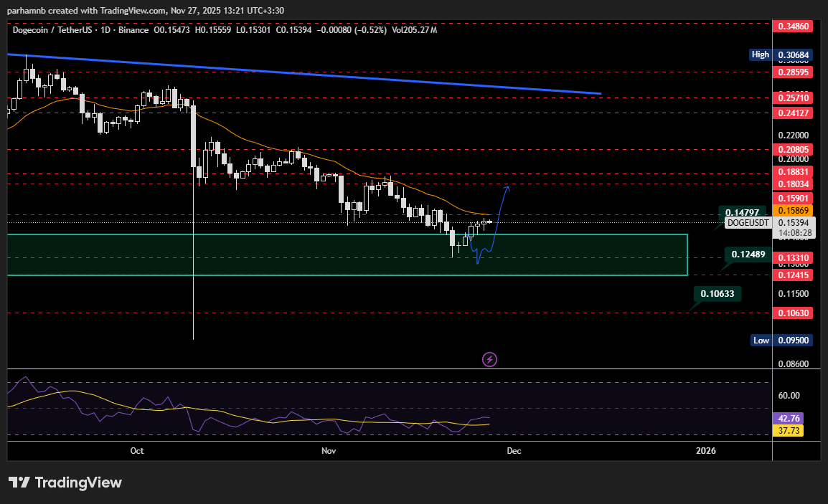
Task: Click the blue projected price path arrow
Action: click(499, 215)
